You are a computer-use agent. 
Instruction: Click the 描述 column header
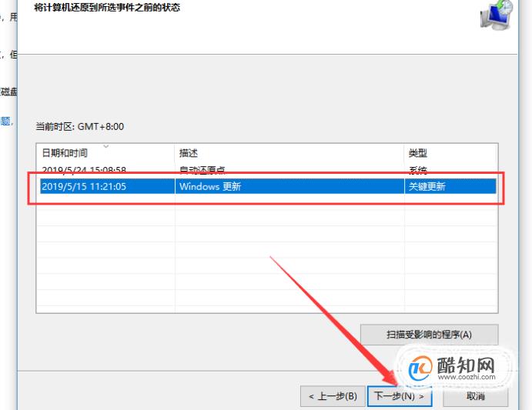click(289, 153)
